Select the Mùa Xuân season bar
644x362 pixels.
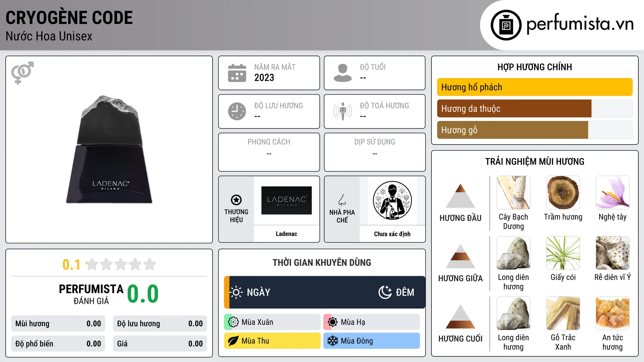click(272, 322)
